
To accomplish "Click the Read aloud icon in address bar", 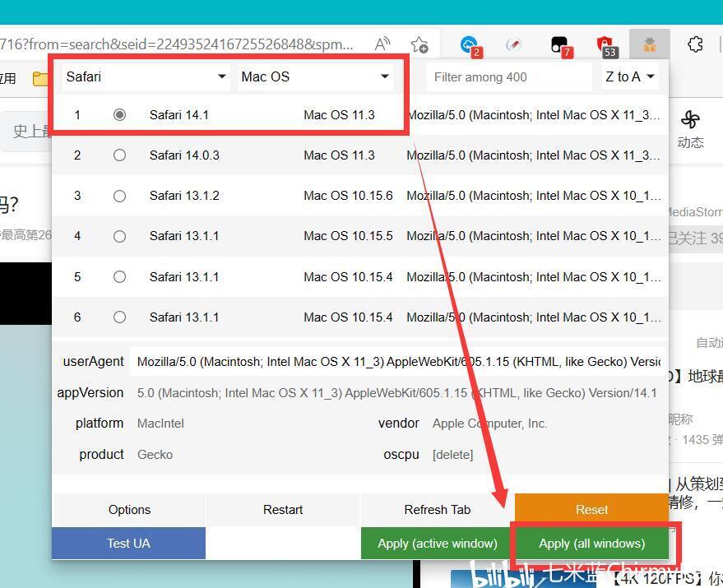I will coord(382,44).
